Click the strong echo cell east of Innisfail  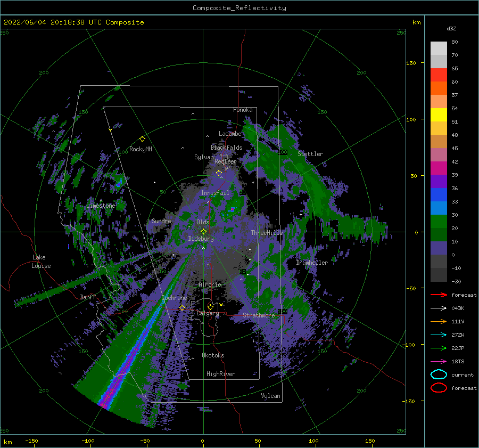[x=232, y=209]
